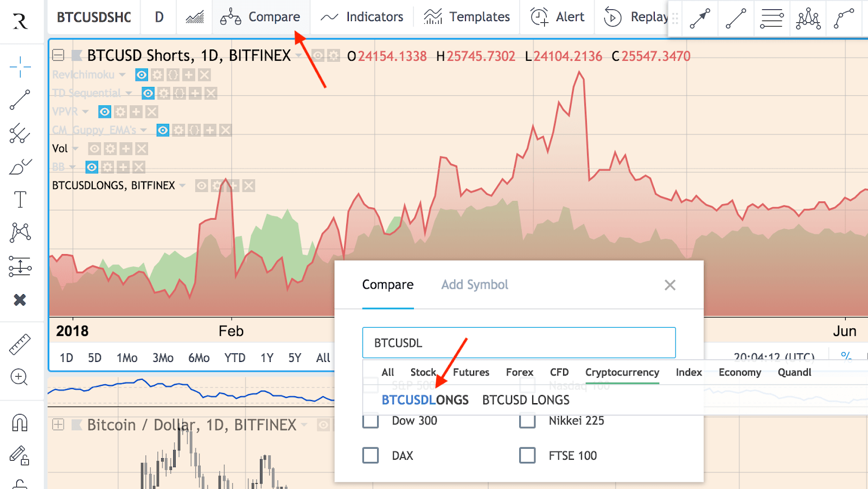Select the Brush drawing tool

[x=20, y=166]
